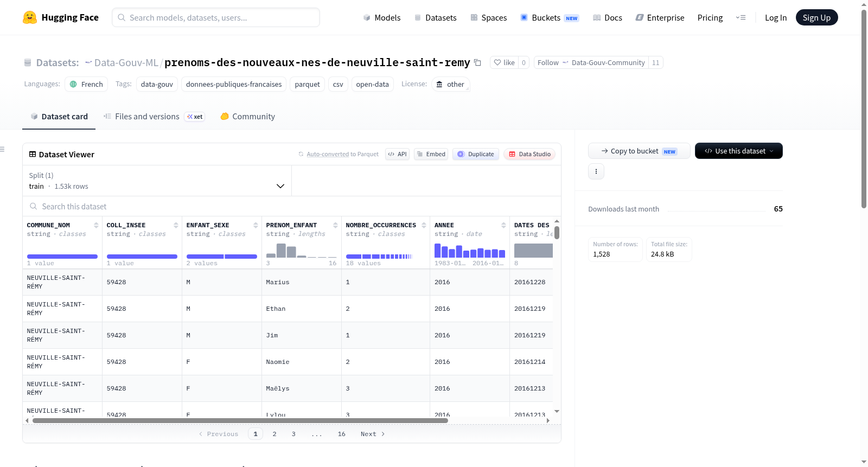The width and height of the screenshot is (868, 467).
Task: Click the heart like button
Action: (504, 62)
